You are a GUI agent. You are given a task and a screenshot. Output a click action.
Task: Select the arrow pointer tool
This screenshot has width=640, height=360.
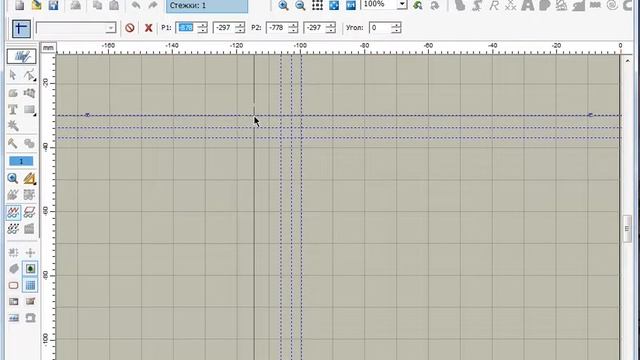[x=13, y=75]
